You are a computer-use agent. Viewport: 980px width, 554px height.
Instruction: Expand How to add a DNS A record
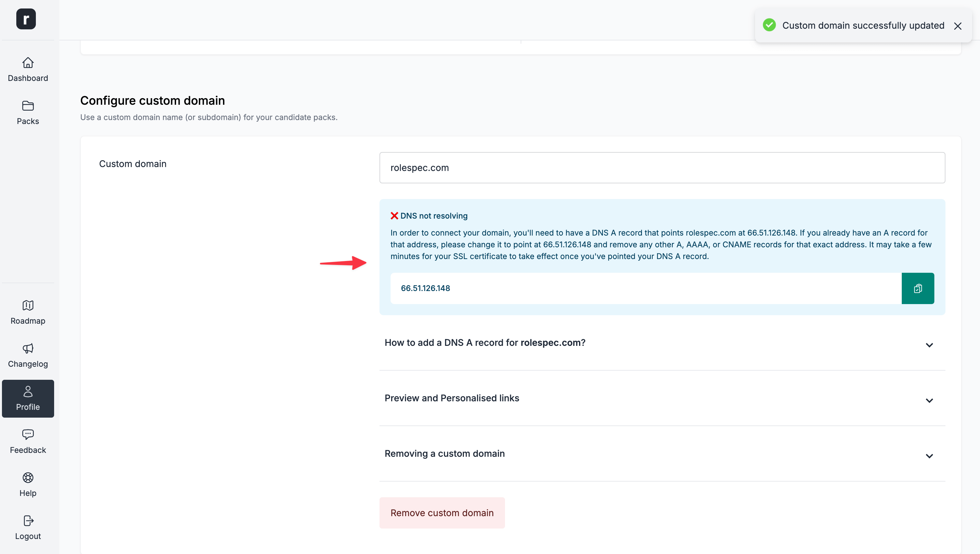[x=930, y=345]
